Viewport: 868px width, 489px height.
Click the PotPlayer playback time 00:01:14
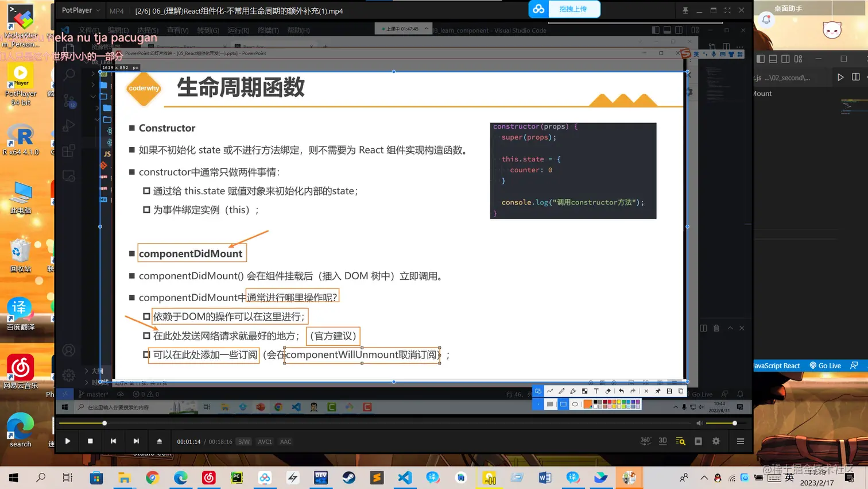coord(189,442)
